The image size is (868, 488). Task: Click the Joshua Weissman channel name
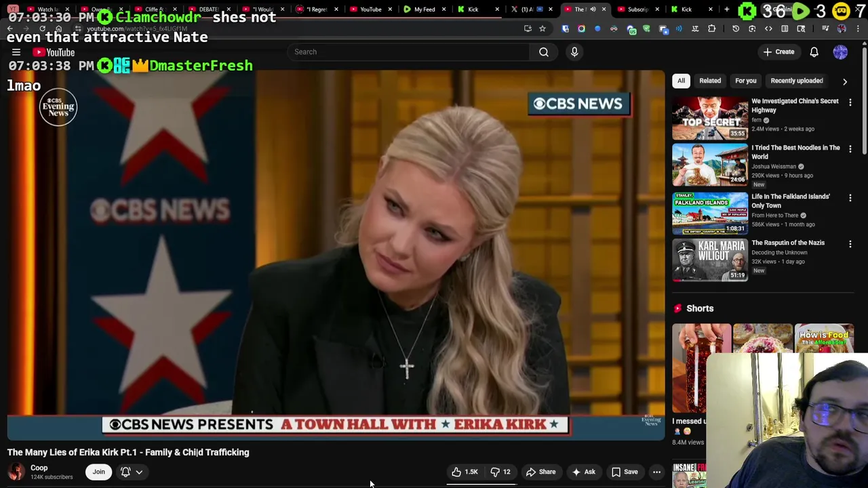click(774, 166)
